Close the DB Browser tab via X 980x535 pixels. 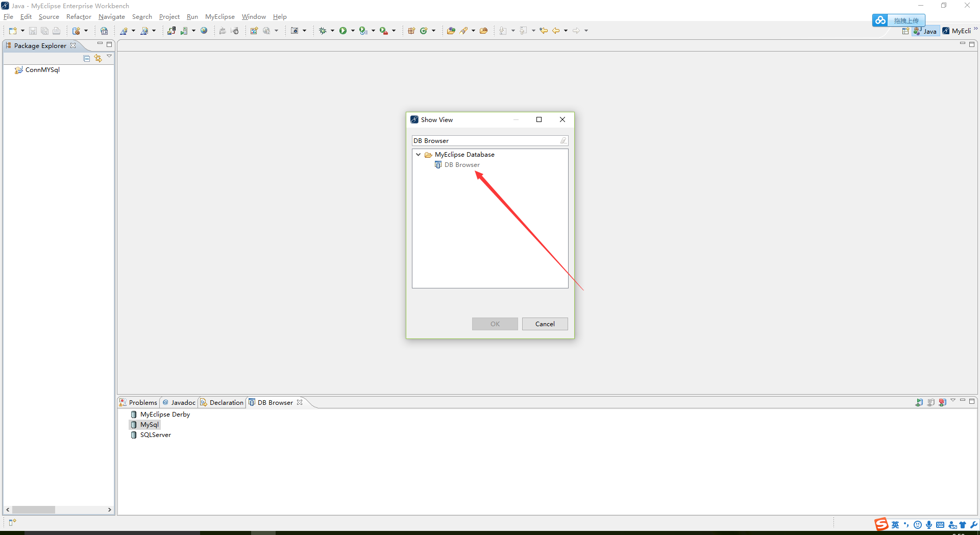(300, 402)
